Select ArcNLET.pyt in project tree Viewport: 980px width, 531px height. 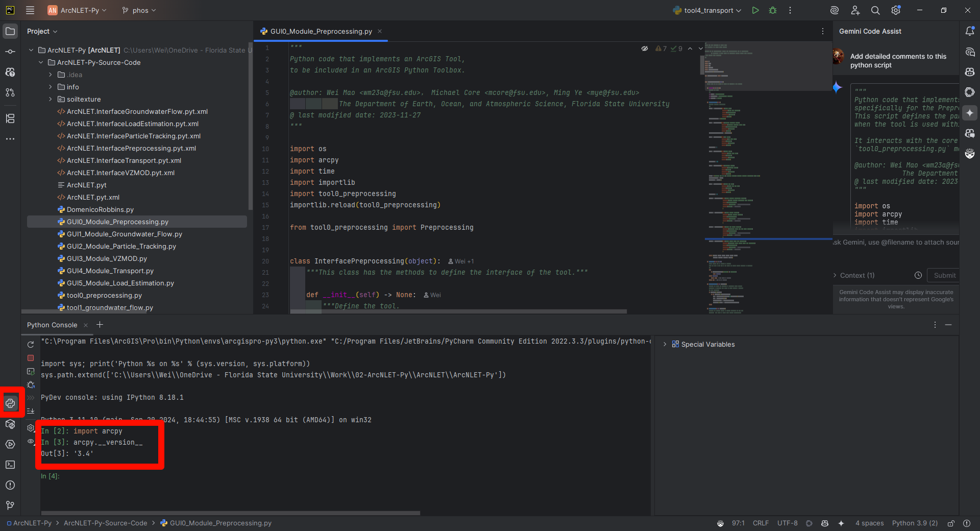(x=86, y=185)
